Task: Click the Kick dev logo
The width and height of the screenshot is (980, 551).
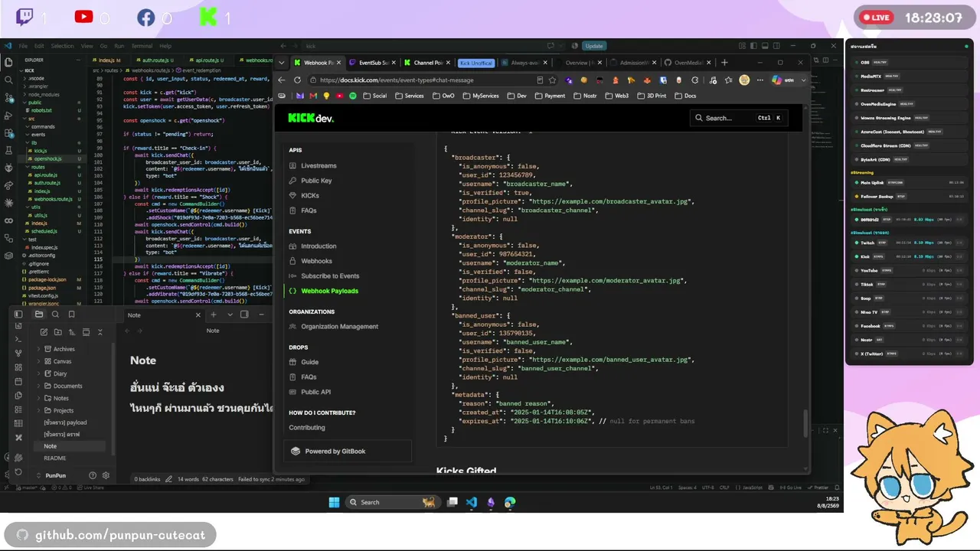Action: point(311,118)
